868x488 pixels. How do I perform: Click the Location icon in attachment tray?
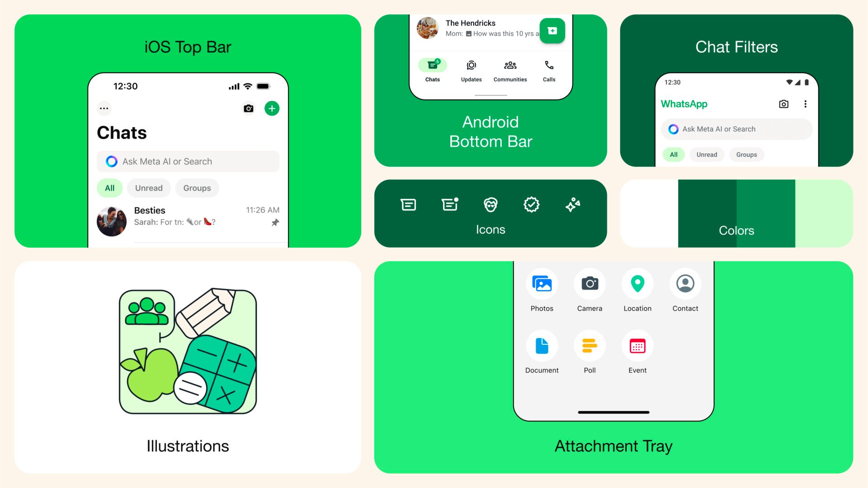tap(637, 284)
